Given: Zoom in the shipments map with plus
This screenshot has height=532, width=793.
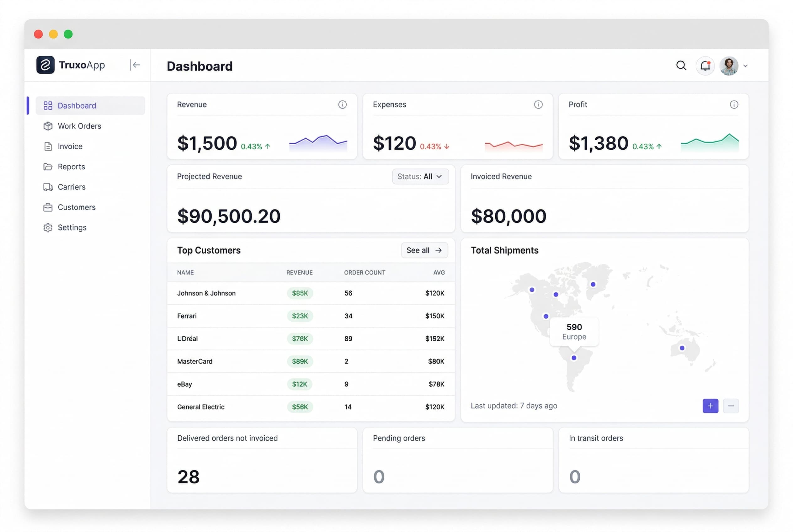Looking at the screenshot, I should [710, 406].
